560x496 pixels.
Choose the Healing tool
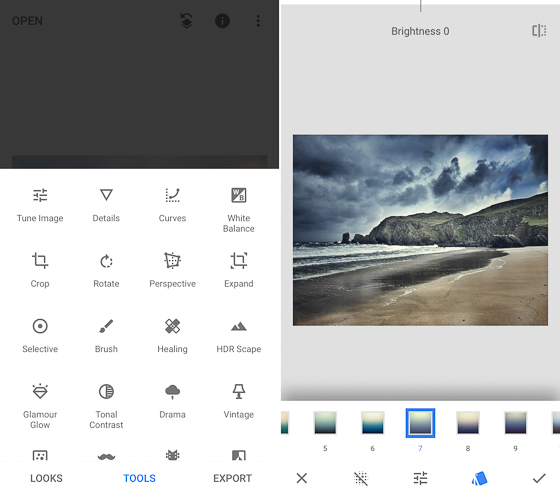(x=172, y=336)
